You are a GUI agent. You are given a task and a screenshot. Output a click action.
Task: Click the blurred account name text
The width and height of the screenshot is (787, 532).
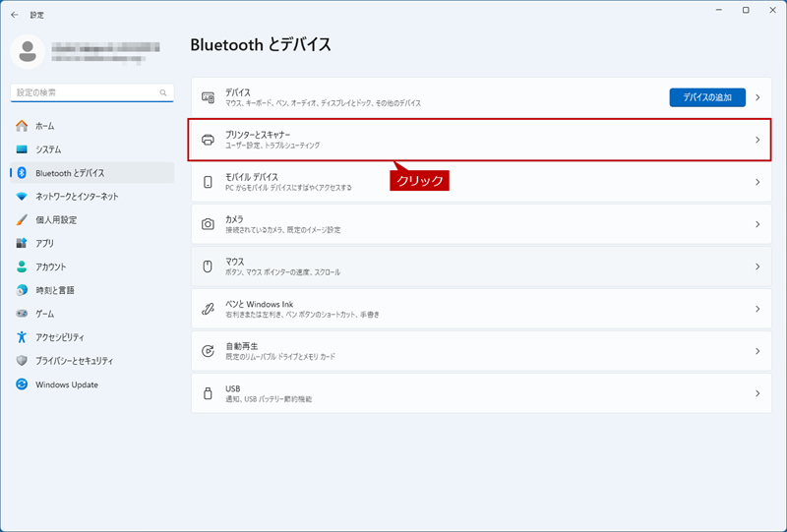point(105,47)
